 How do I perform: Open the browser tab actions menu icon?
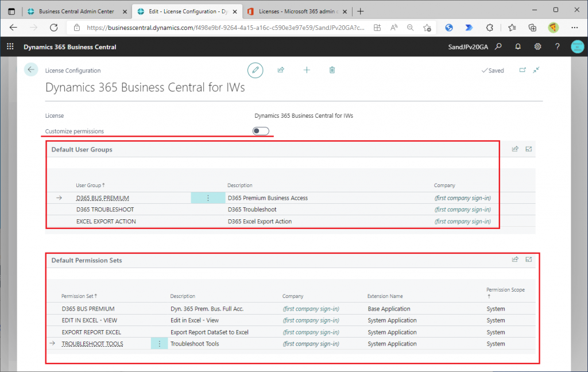click(x=11, y=11)
